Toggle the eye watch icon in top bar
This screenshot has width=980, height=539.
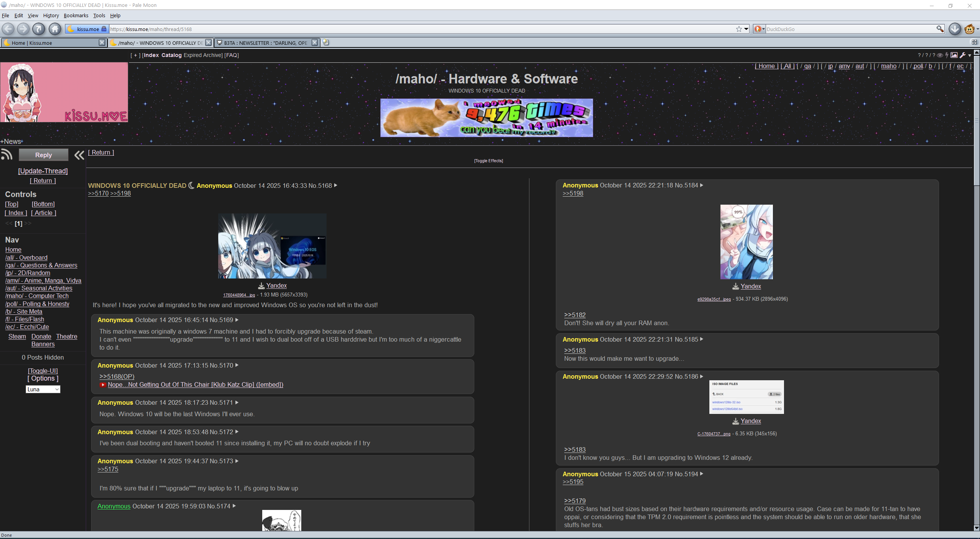click(x=940, y=55)
